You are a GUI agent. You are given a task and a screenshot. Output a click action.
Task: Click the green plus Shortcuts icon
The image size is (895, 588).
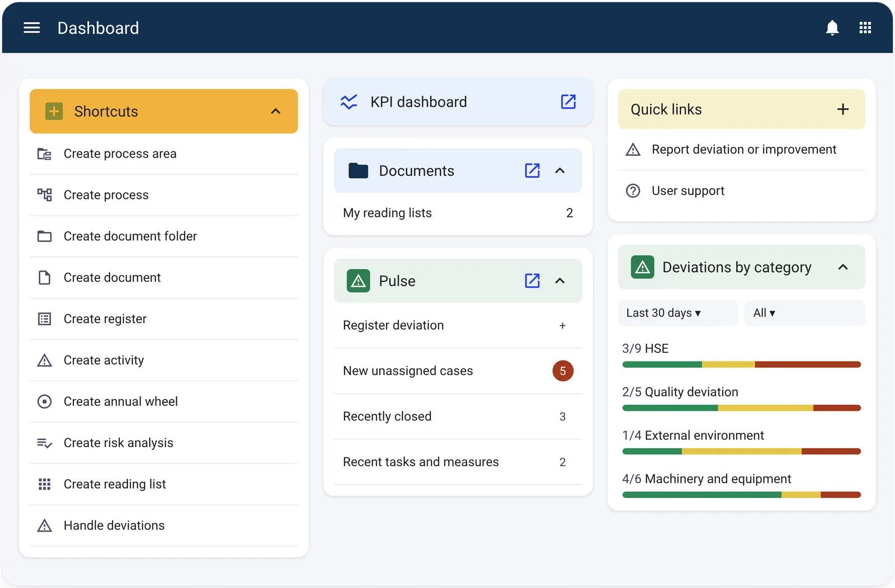coord(54,111)
